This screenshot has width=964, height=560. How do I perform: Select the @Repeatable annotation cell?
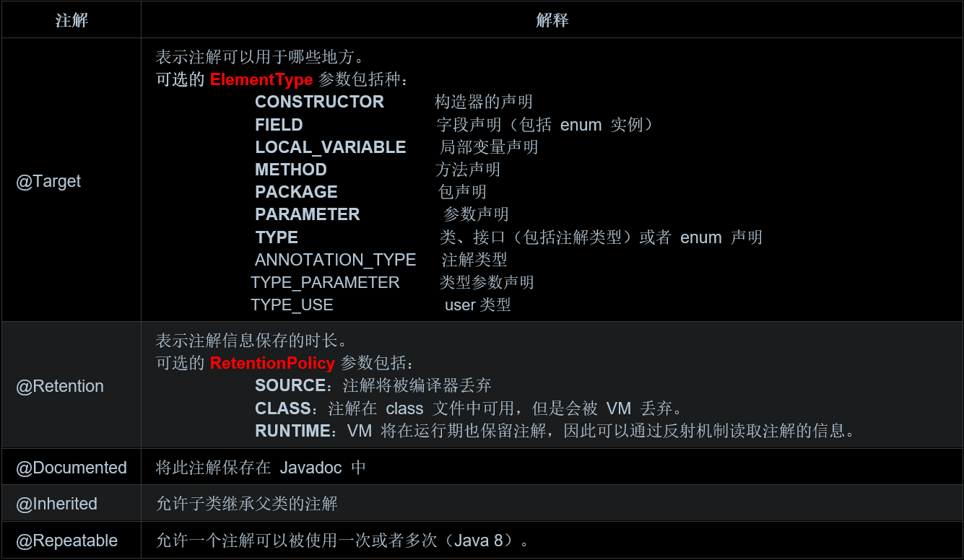[66, 541]
